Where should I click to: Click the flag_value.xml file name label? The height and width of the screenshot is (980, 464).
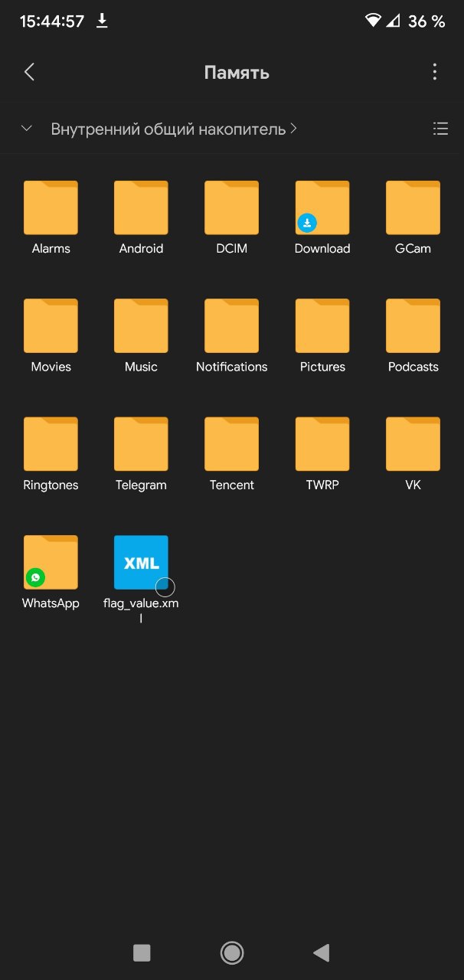141,610
